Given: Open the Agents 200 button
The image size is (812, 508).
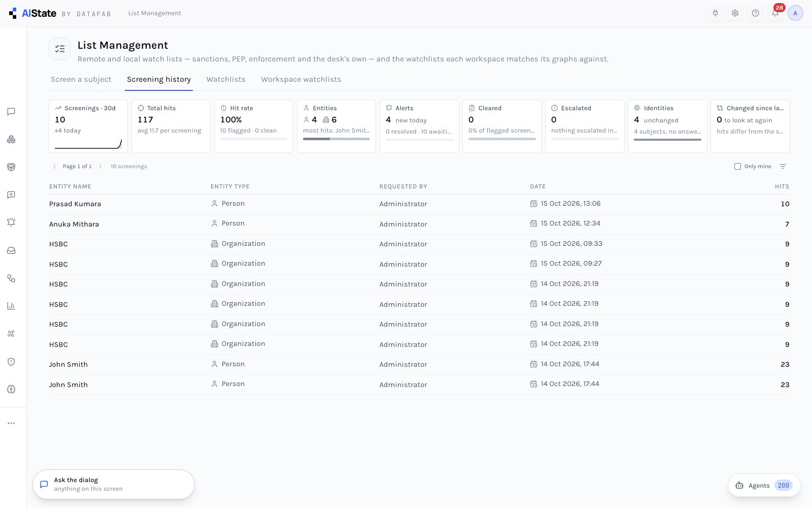Looking at the screenshot, I should pos(764,486).
